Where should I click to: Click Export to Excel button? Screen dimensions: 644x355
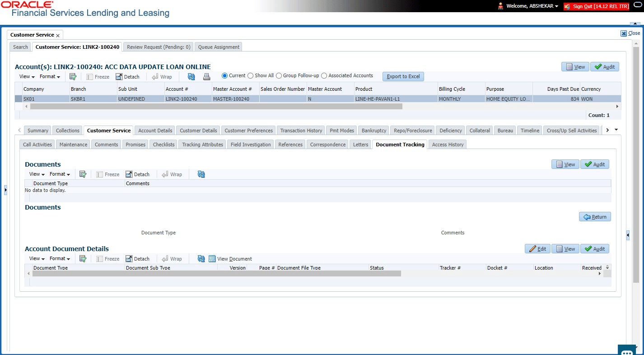[403, 76]
